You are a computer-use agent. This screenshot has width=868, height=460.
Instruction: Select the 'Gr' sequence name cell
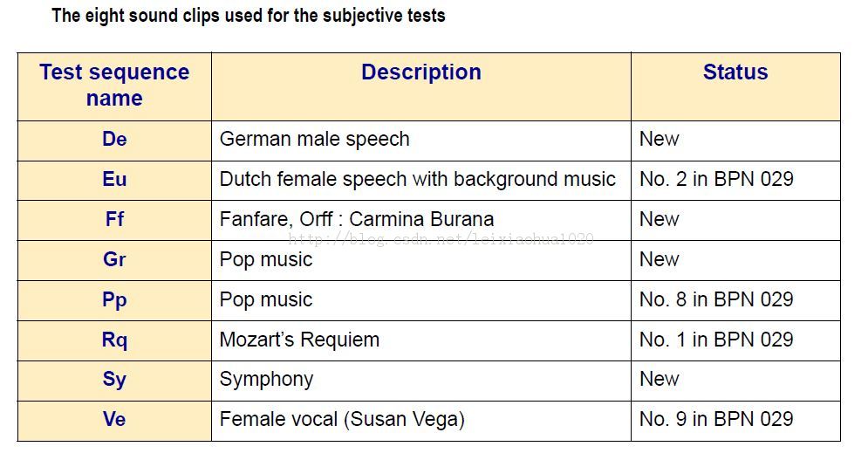click(x=114, y=259)
